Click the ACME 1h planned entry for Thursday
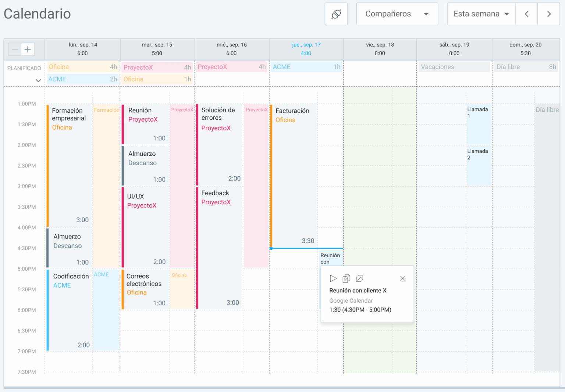 point(306,66)
